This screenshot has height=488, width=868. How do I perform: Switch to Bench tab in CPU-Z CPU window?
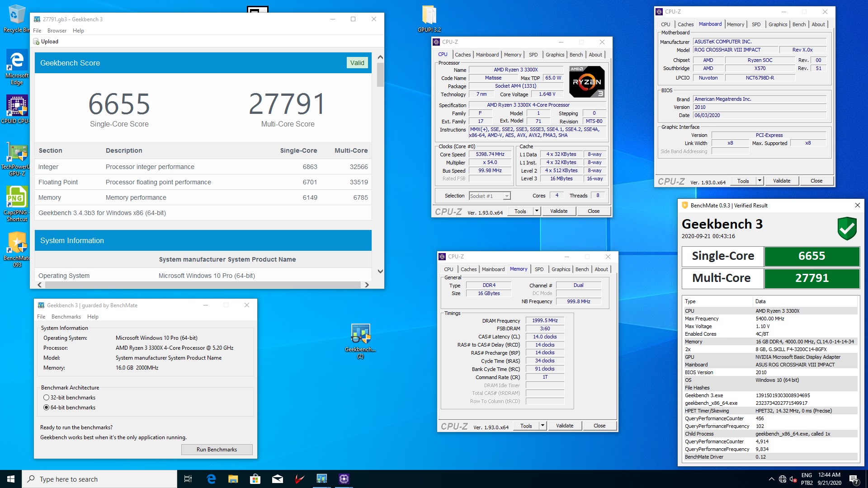click(576, 55)
